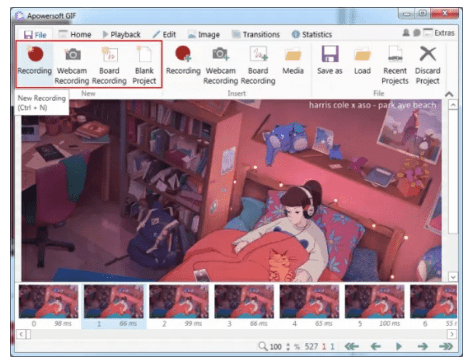Switch to the Transitions tab
Image resolution: width=466 pixels, height=364 pixels.
pos(256,34)
